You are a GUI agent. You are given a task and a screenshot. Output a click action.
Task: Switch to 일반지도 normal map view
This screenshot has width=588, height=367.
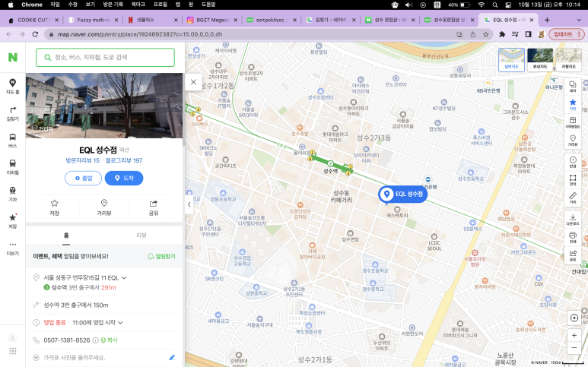(511, 59)
